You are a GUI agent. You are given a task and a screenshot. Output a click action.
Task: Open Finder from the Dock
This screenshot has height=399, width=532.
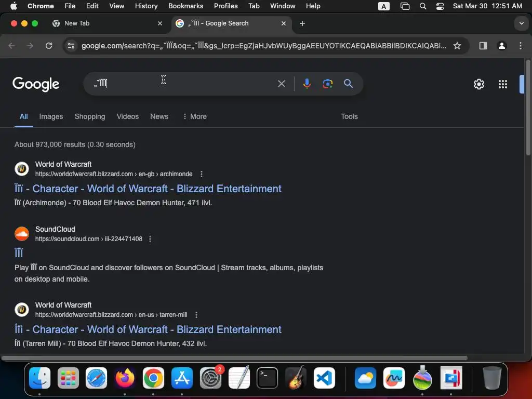39,378
